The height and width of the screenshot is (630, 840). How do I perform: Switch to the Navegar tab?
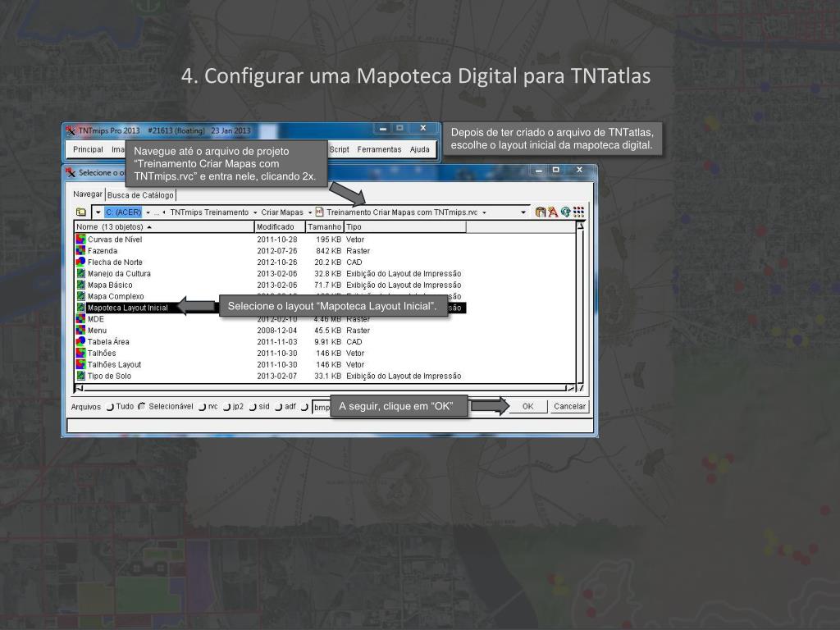[88, 194]
